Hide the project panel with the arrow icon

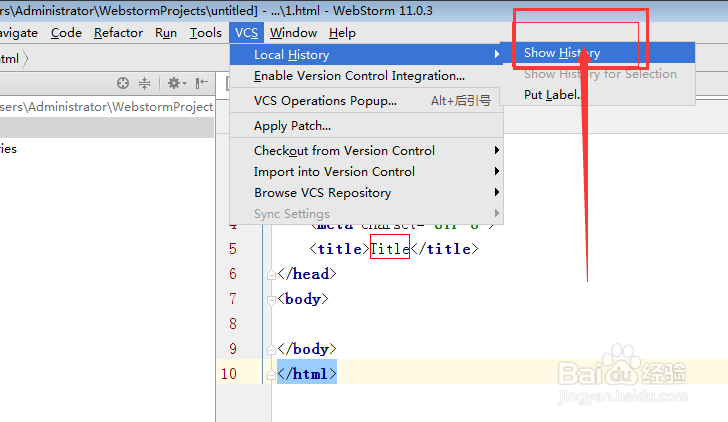(x=202, y=83)
